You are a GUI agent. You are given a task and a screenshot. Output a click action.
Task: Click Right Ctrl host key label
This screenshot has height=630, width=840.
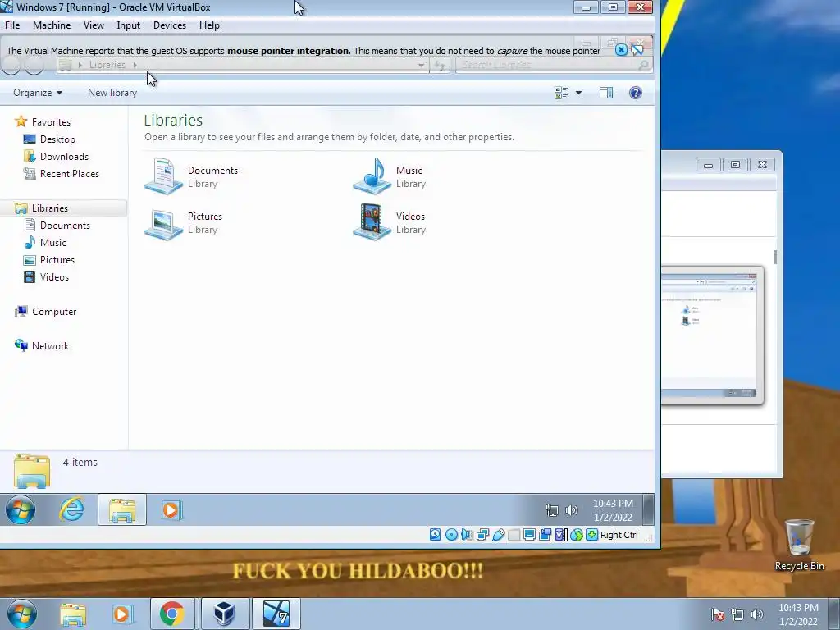point(619,535)
